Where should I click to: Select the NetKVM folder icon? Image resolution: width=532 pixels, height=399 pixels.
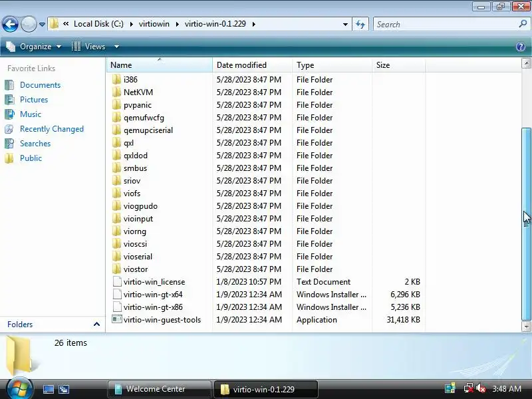click(116, 92)
